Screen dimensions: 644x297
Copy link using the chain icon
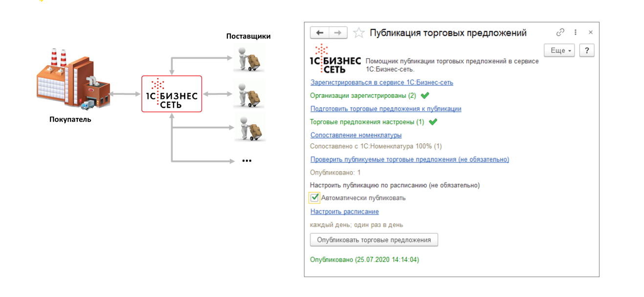(x=560, y=32)
